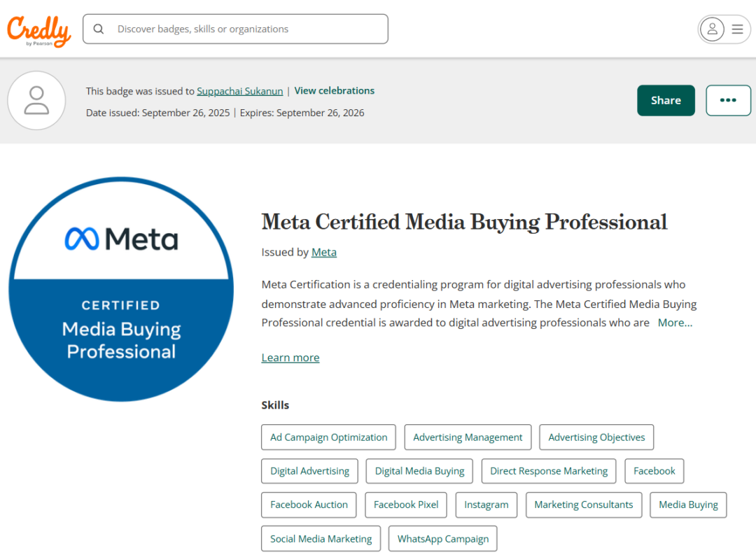Open the ellipsis more options button
The image size is (756, 555).
click(x=728, y=100)
